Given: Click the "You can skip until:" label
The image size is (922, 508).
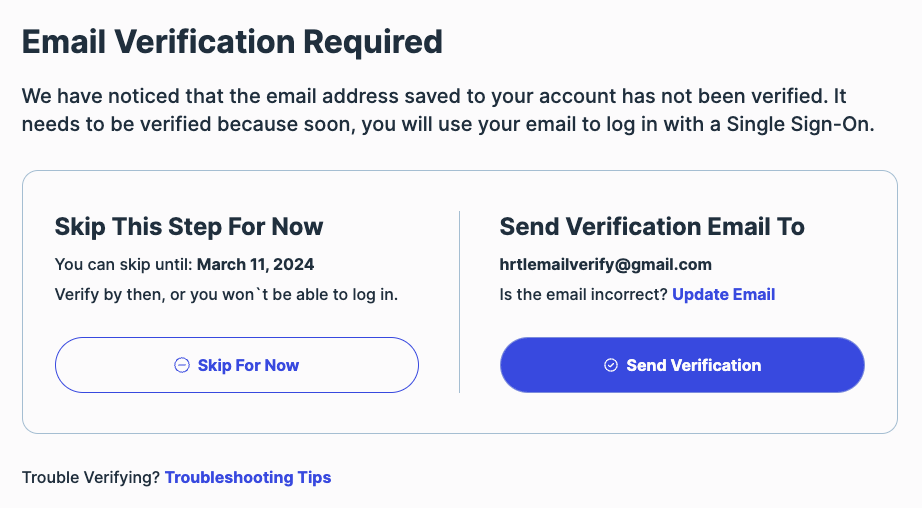Looking at the screenshot, I should tap(124, 265).
